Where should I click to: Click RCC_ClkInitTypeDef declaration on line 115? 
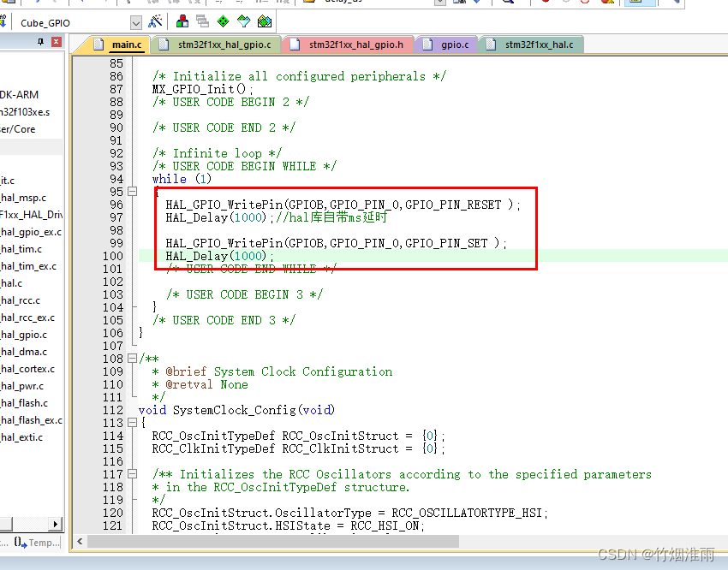[299, 448]
